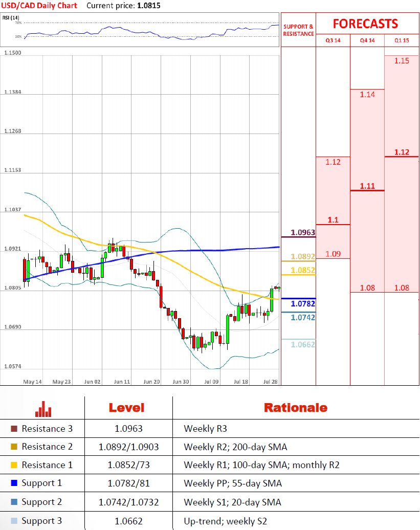This screenshot has width=420, height=530.
Task: Click the Support 2 row label
Action: pyautogui.click(x=42, y=502)
